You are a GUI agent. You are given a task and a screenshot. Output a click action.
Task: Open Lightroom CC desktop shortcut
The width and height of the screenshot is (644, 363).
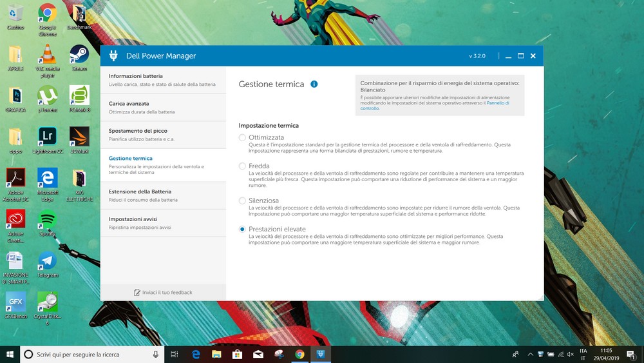(47, 141)
